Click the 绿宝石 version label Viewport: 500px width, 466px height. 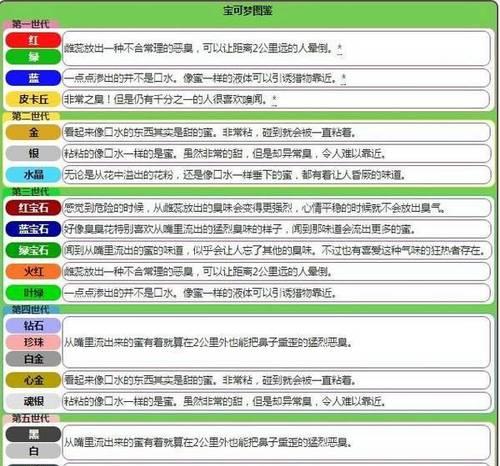[x=33, y=250]
